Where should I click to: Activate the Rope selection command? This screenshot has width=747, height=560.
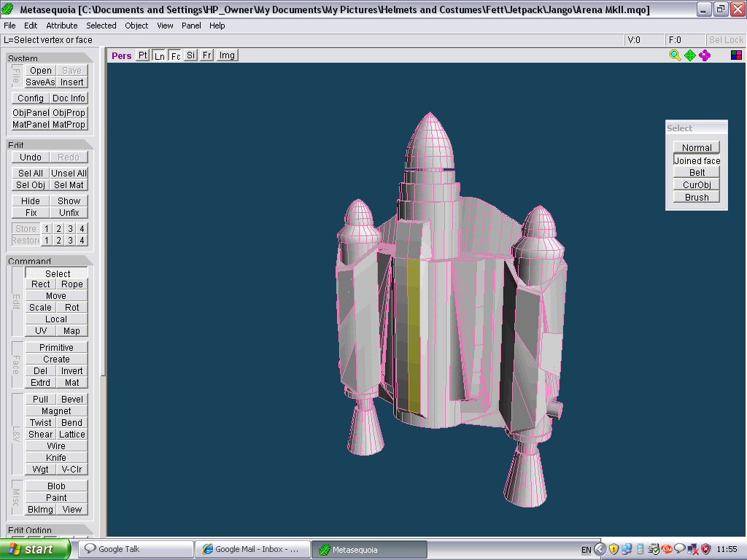click(72, 284)
